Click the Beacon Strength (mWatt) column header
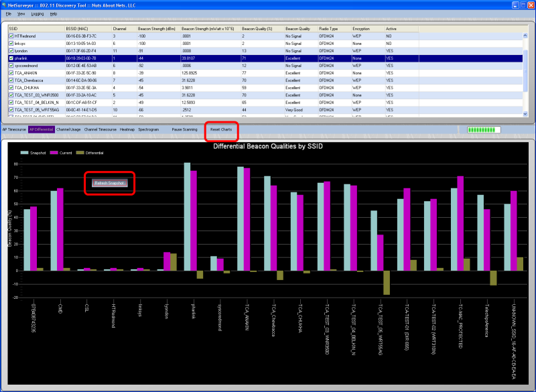Viewport: 536px width, 392px height. coord(210,29)
